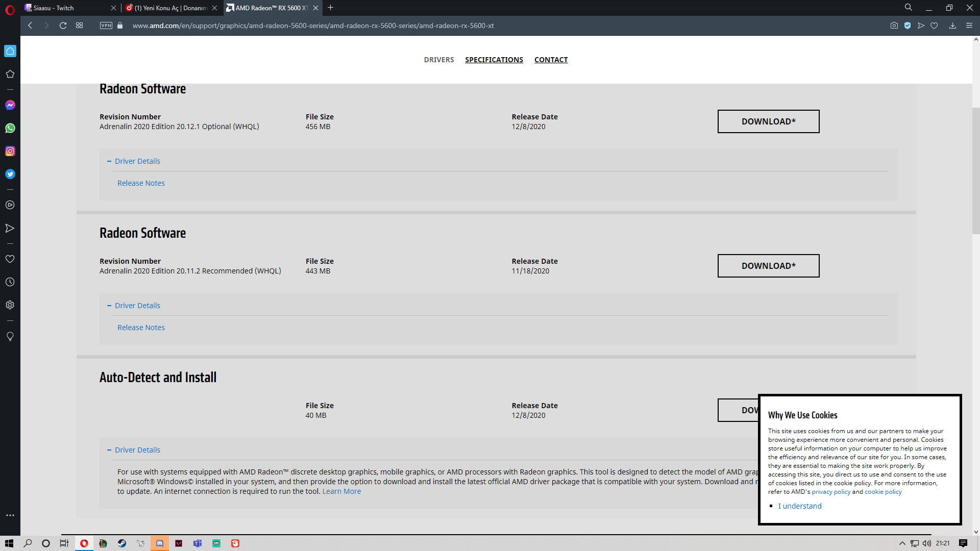Show hidden system tray icons

click(x=902, y=543)
